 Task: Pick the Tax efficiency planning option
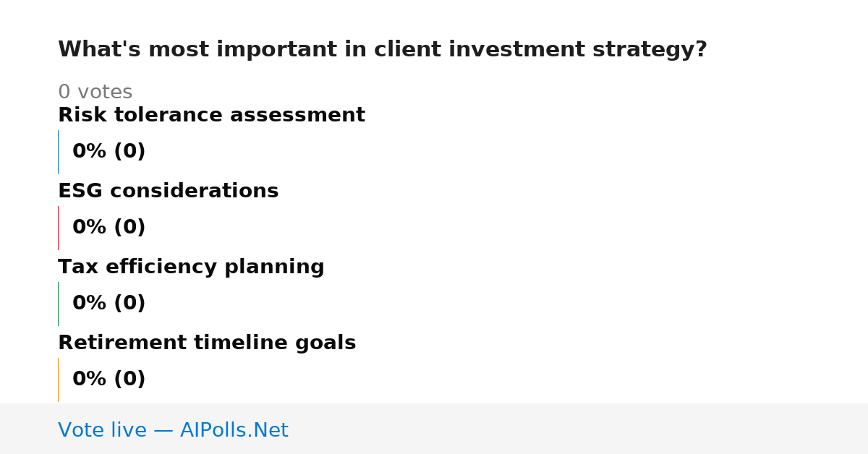point(191,267)
